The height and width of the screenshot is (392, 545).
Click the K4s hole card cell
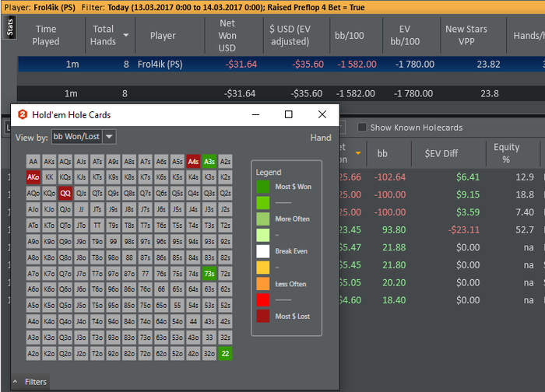pos(193,177)
